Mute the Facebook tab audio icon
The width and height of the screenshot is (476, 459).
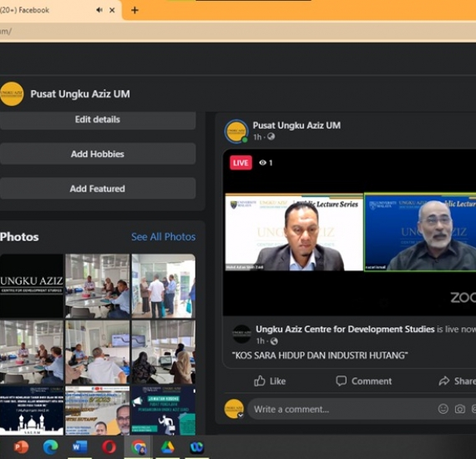99,10
